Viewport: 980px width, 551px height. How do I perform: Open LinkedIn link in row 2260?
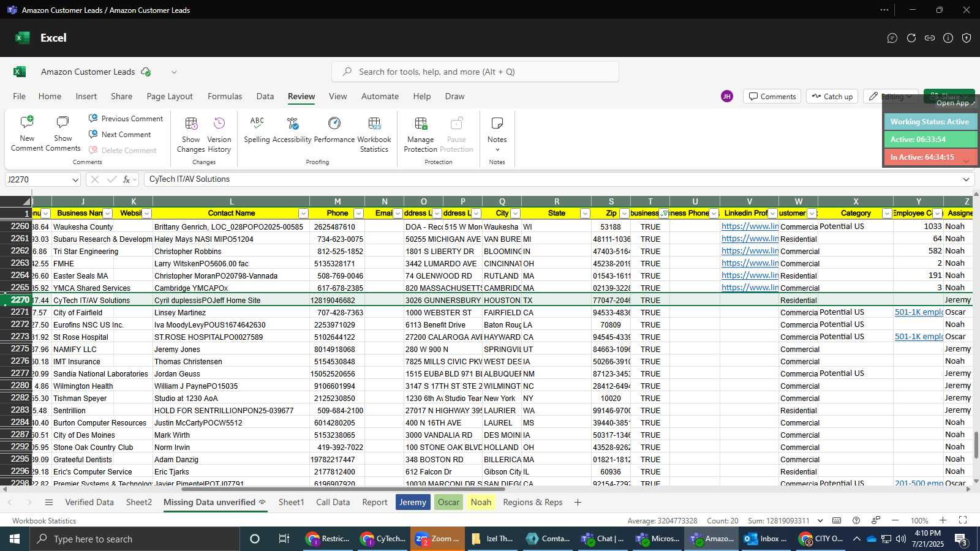pos(750,226)
